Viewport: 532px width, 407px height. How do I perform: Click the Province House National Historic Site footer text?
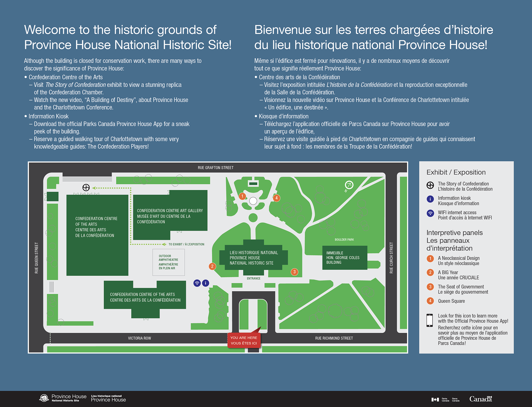click(x=69, y=398)
